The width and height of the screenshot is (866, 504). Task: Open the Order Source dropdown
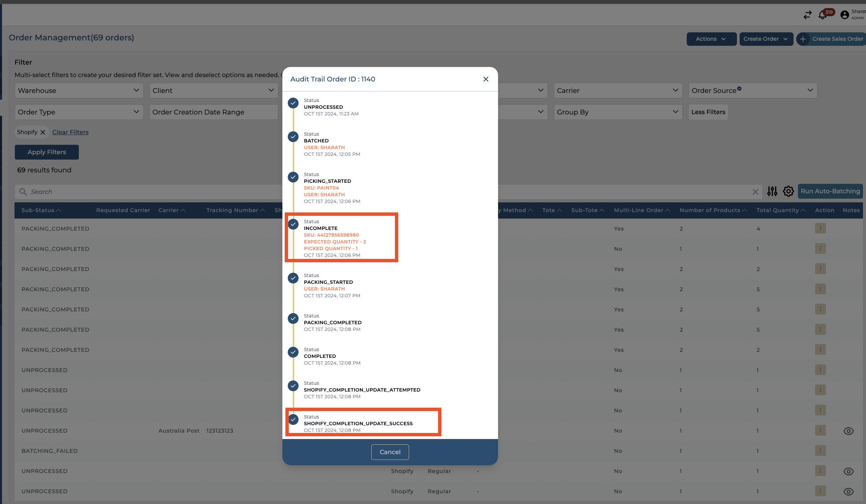click(x=752, y=90)
